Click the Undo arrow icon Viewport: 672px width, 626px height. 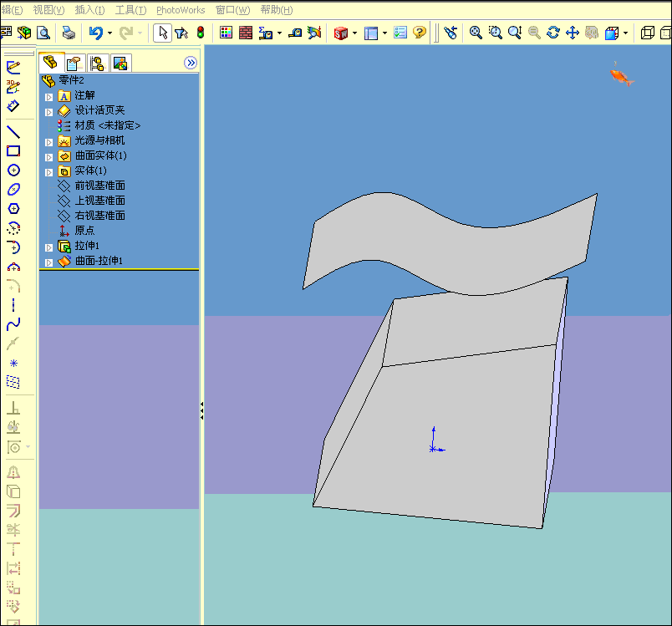[96, 33]
